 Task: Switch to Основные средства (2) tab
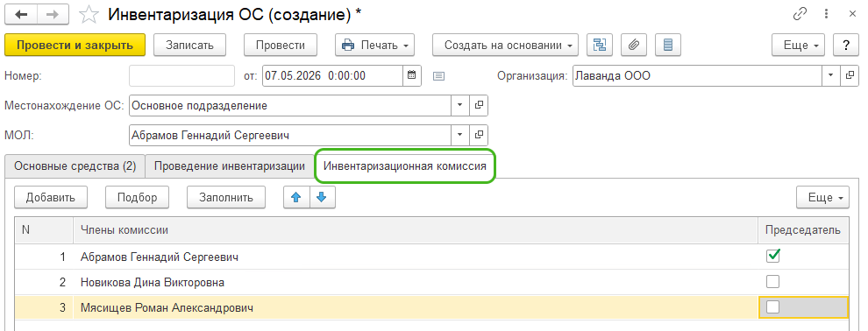click(75, 166)
